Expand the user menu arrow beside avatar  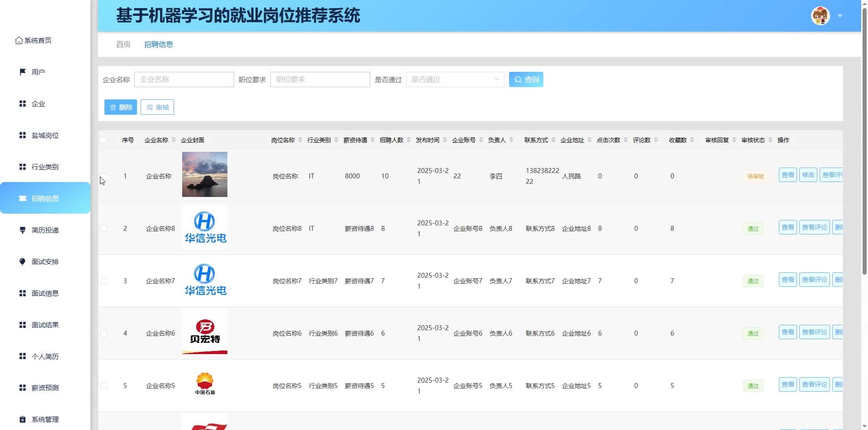click(x=840, y=16)
